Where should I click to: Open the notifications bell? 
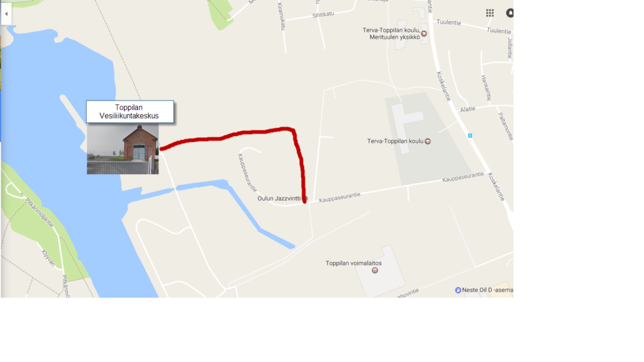click(x=509, y=13)
